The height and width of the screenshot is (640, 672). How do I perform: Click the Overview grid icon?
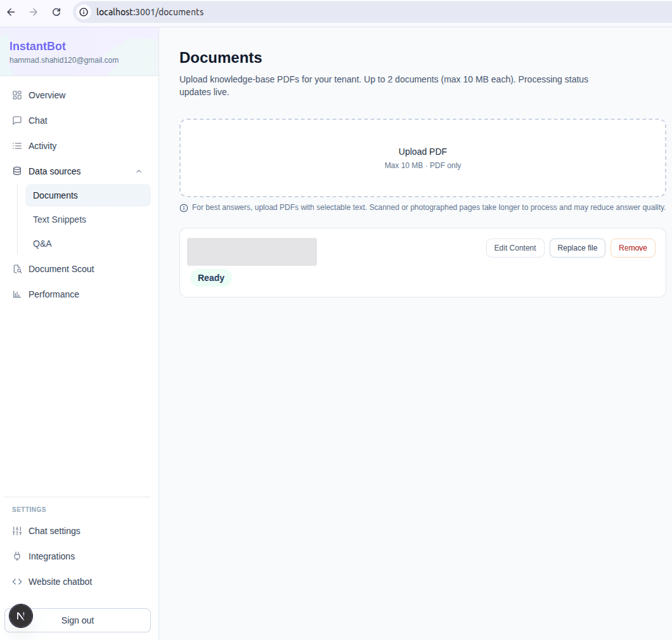[x=16, y=95]
